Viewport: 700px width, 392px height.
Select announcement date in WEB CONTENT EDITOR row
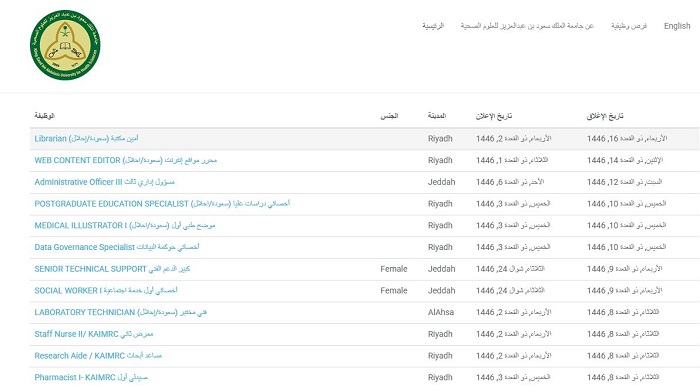click(512, 160)
